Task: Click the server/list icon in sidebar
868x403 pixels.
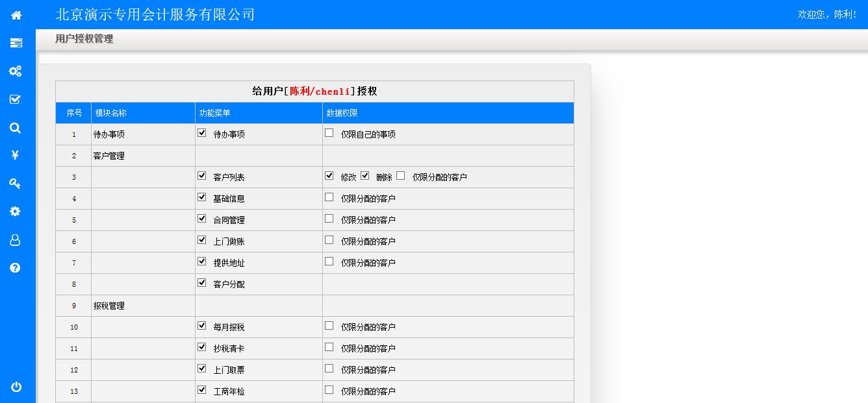Action: (x=16, y=43)
